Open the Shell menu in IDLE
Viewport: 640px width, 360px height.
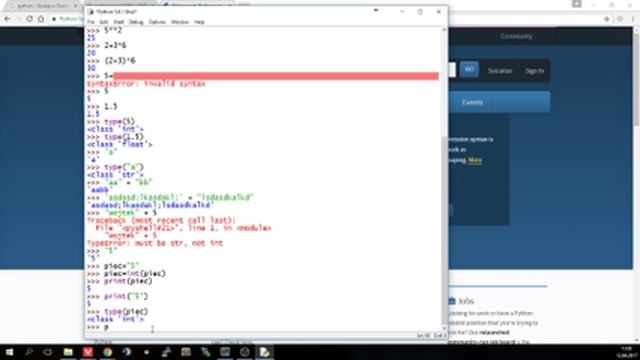pyautogui.click(x=118, y=22)
